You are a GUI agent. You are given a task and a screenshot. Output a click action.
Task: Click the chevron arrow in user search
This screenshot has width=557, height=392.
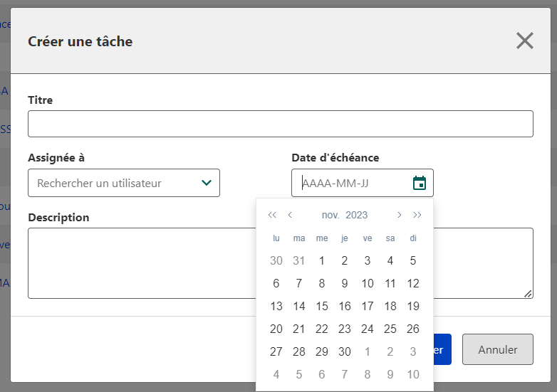(x=207, y=183)
